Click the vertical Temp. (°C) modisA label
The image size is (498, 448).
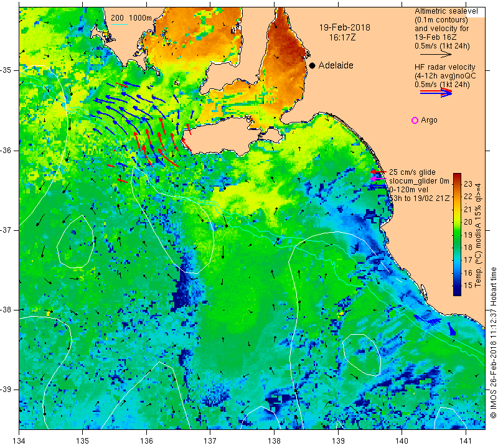point(477,235)
